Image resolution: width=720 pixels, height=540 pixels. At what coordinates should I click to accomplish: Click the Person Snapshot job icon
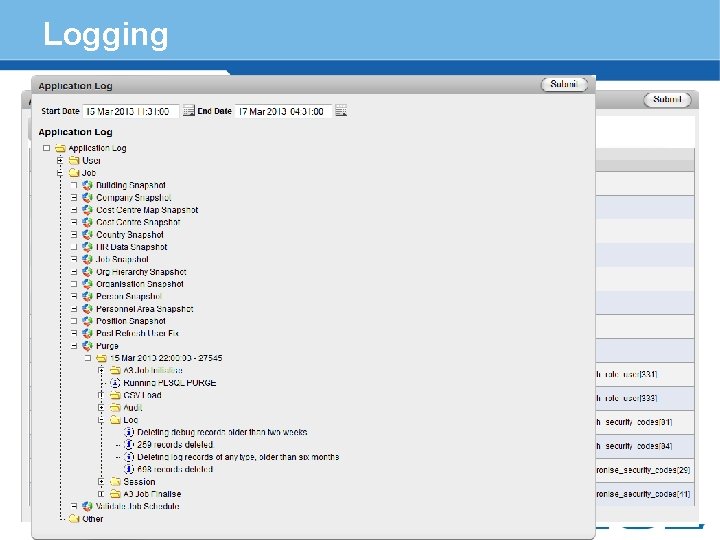[87, 297]
